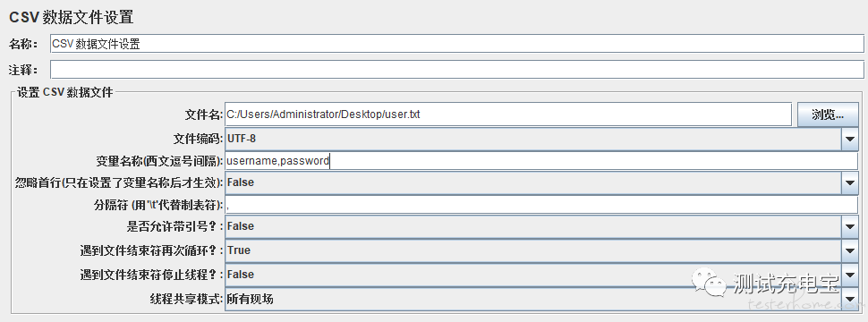The height and width of the screenshot is (322, 868).
Task: Expand the 忽略首行 dropdown arrow
Action: (850, 182)
